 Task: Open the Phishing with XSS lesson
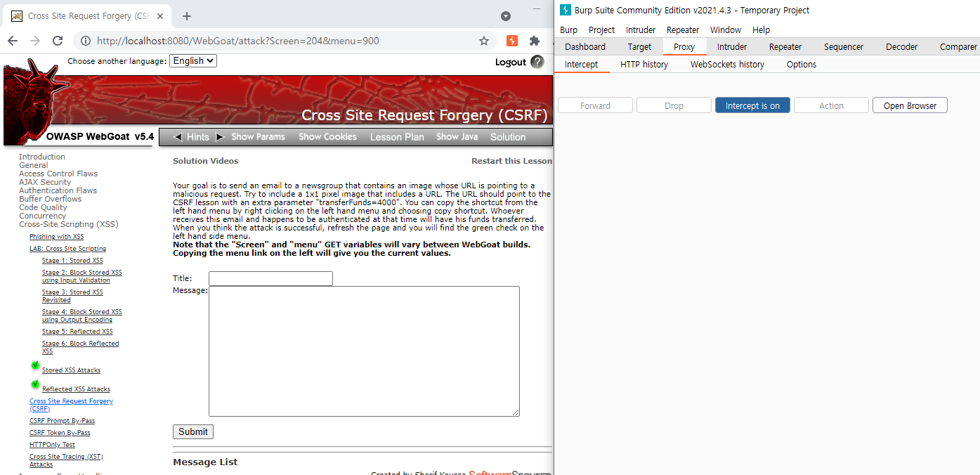coord(56,237)
